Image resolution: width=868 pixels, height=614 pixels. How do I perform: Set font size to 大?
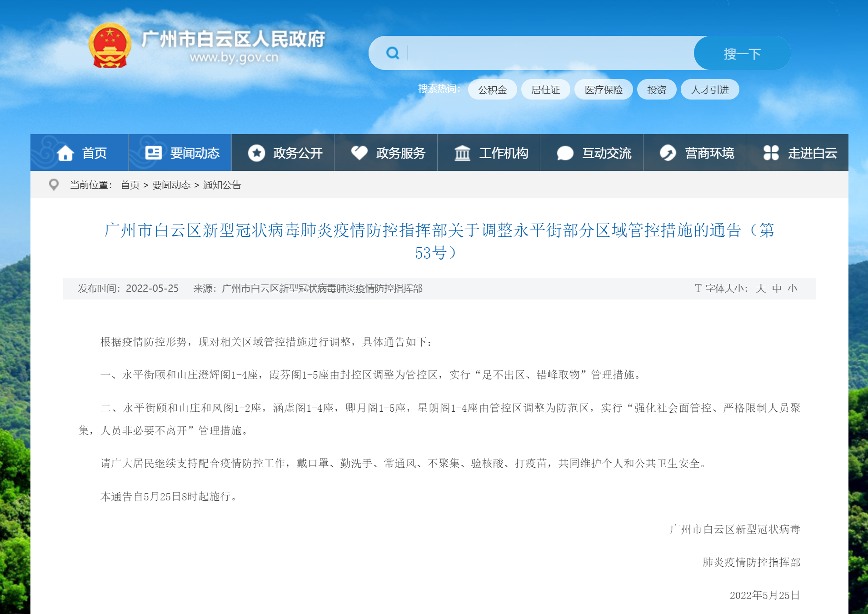pyautogui.click(x=760, y=289)
